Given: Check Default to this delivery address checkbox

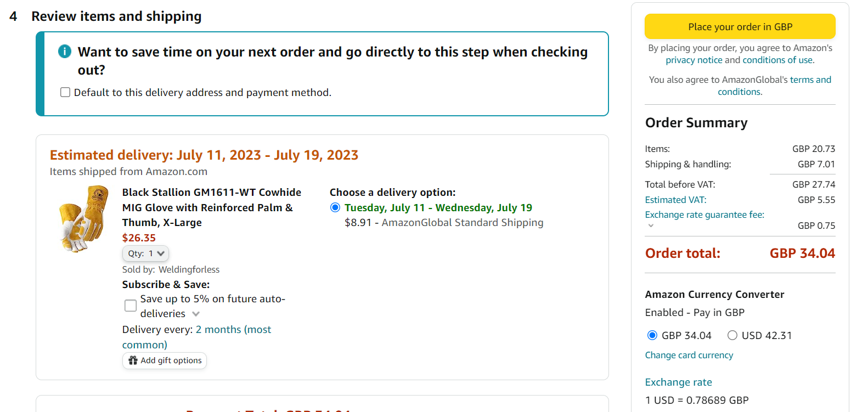Looking at the screenshot, I should [x=65, y=92].
